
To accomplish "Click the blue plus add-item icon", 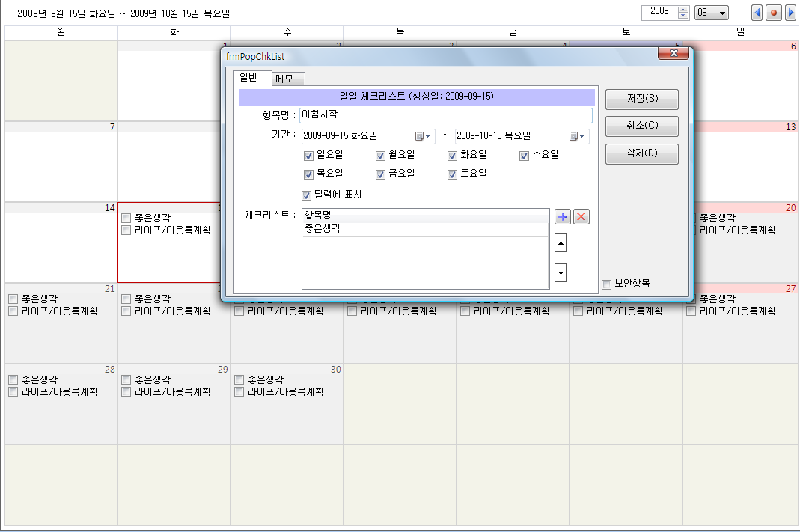I will coord(562,217).
